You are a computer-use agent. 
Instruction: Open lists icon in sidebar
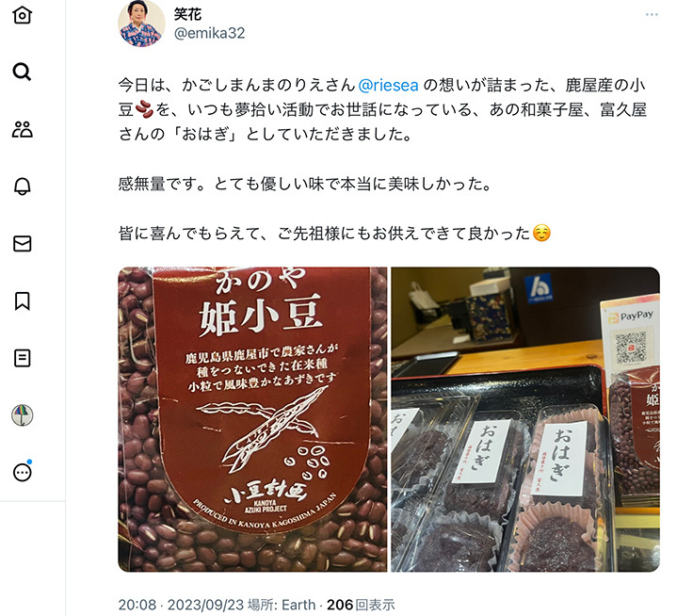(x=22, y=358)
